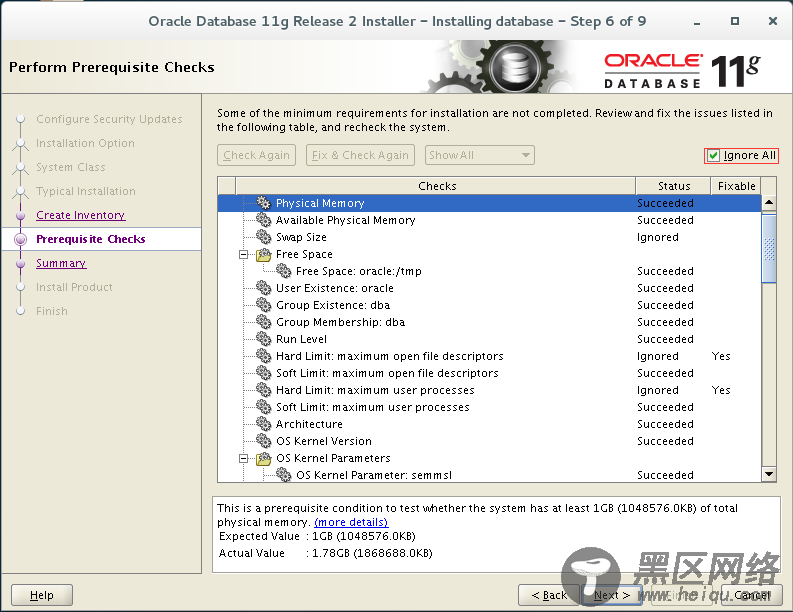This screenshot has width=793, height=612.
Task: Click gear icon beside OS Kernel Parameter: semmsl
Action: pos(284,475)
